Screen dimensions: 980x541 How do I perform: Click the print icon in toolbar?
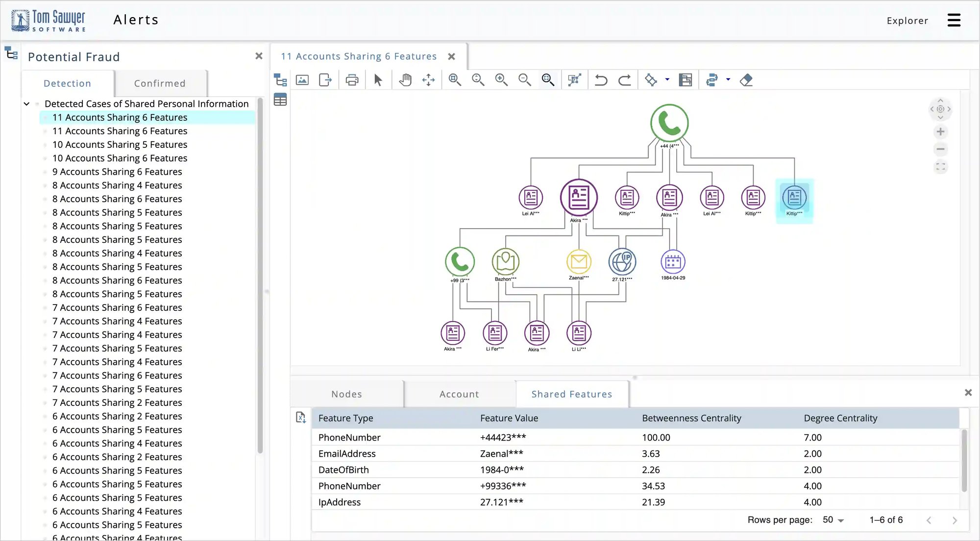[x=352, y=80]
